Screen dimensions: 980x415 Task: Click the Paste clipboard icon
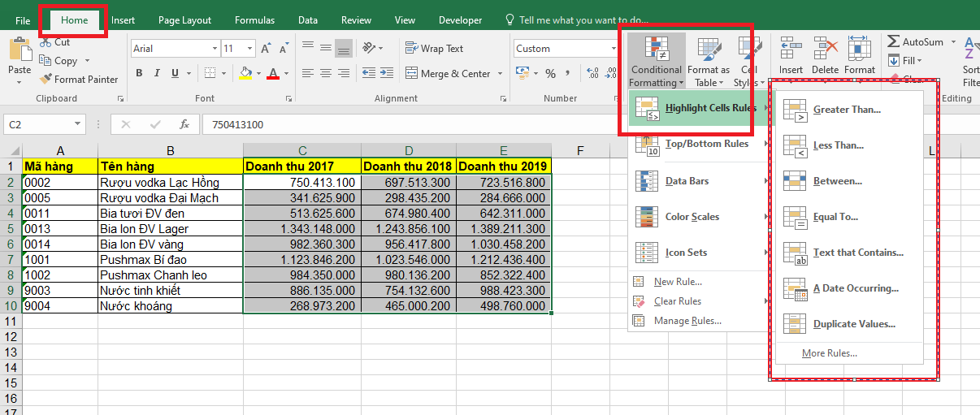tap(20, 50)
